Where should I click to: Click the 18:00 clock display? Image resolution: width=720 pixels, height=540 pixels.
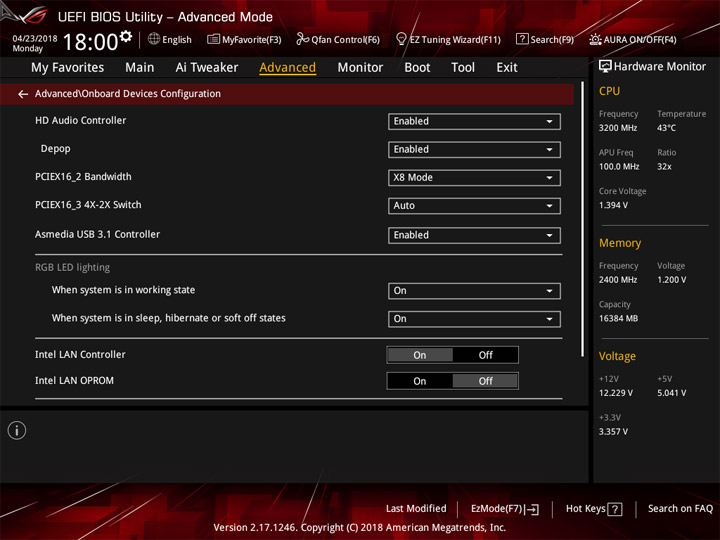[x=90, y=42]
